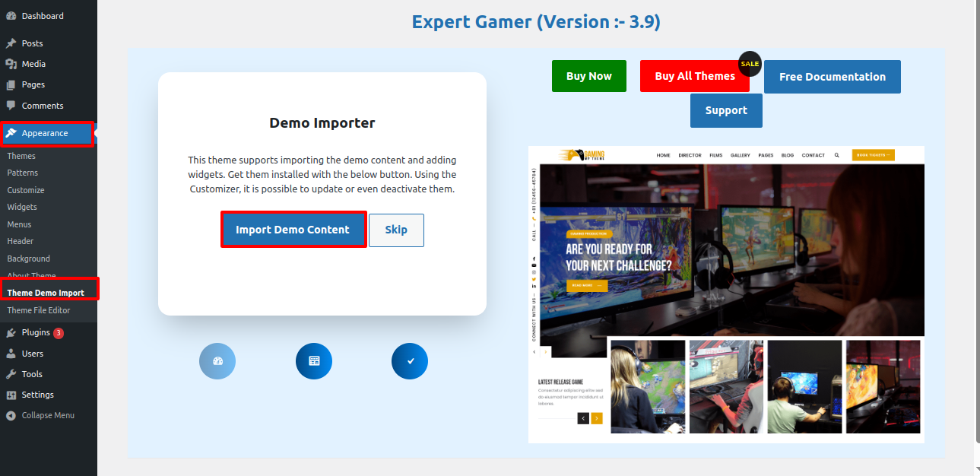The width and height of the screenshot is (980, 476).
Task: Click the Tools wrench icon
Action: pos(11,374)
